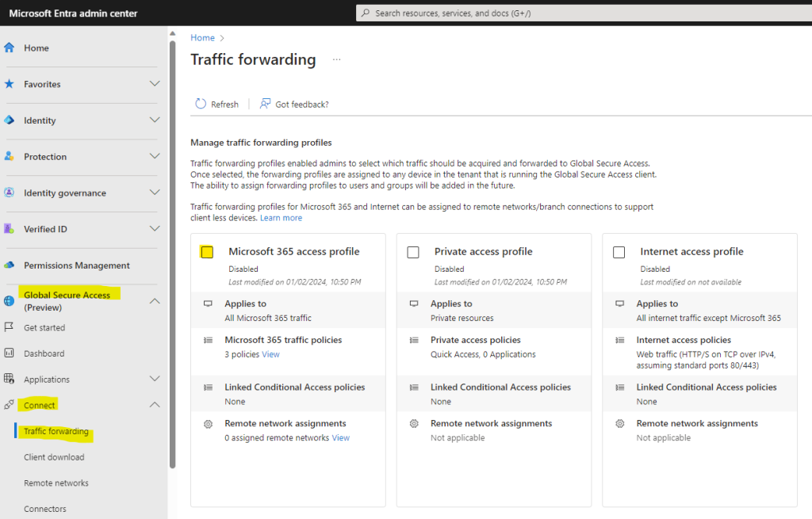812x519 pixels.
Task: Click the Protection person-shield icon
Action: point(10,156)
